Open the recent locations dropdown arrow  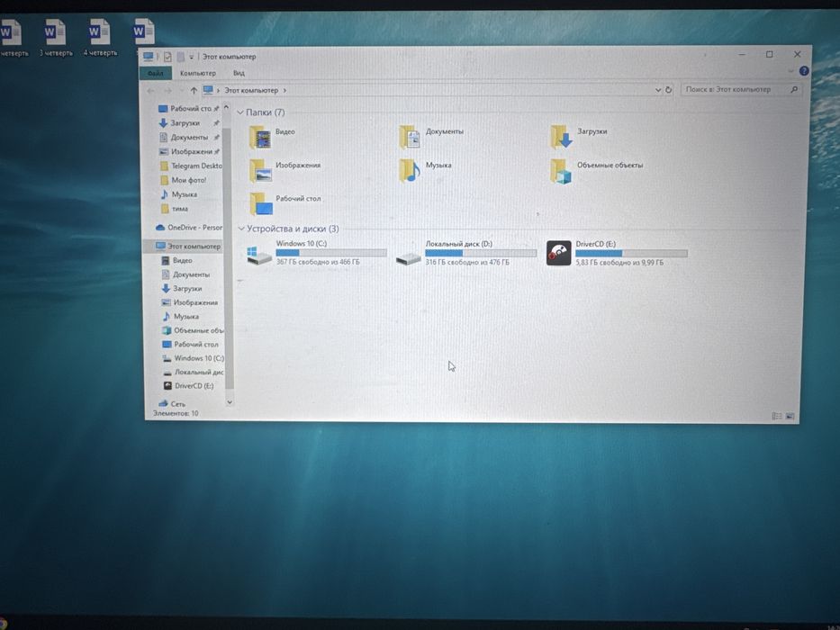pos(181,91)
